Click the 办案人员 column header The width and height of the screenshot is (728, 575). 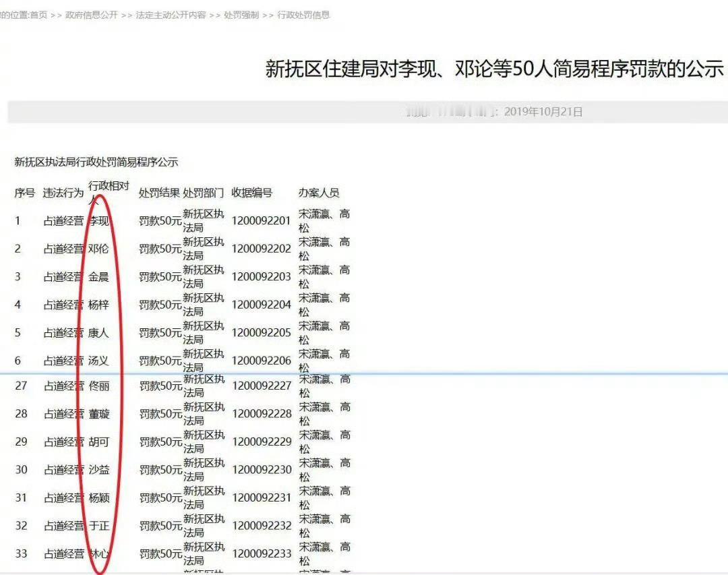(x=320, y=193)
